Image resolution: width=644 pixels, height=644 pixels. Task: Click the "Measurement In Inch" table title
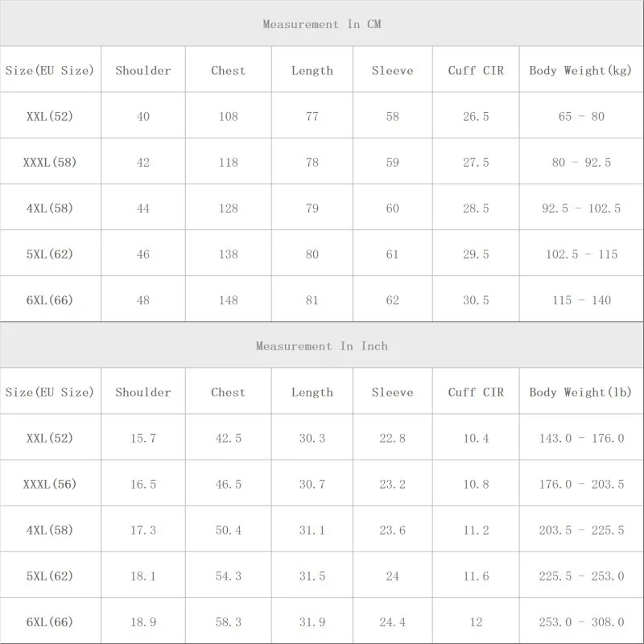coord(322,346)
